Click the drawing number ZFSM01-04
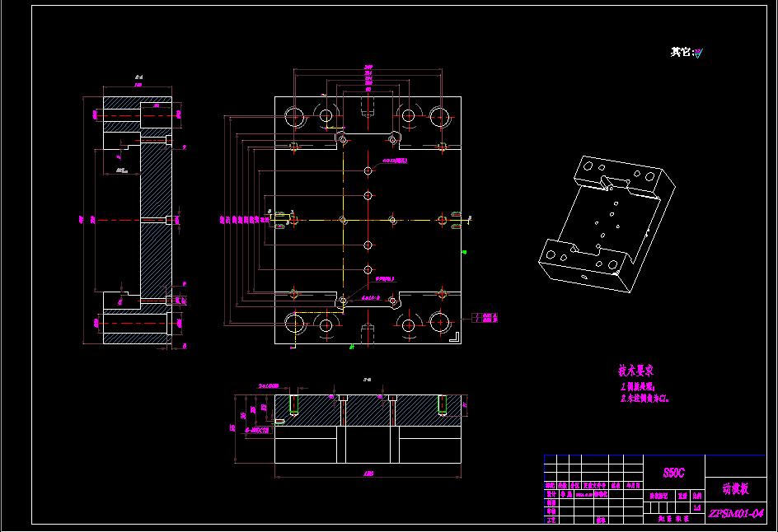The width and height of the screenshot is (778, 532). [x=735, y=513]
